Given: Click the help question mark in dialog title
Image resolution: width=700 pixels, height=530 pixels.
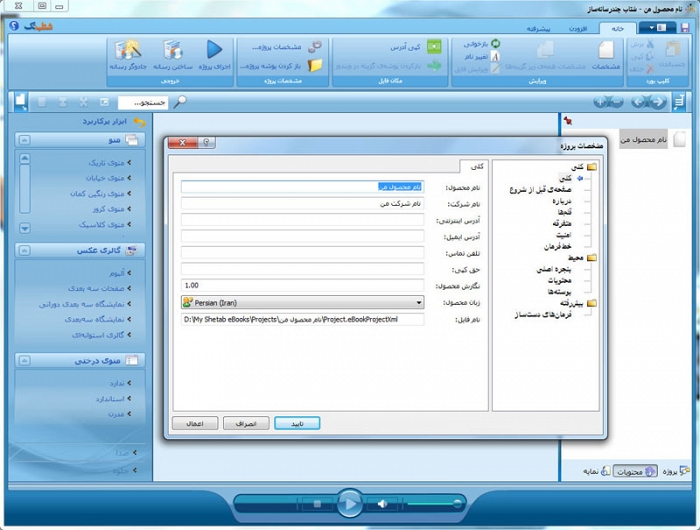Looking at the screenshot, I should click(x=208, y=144).
